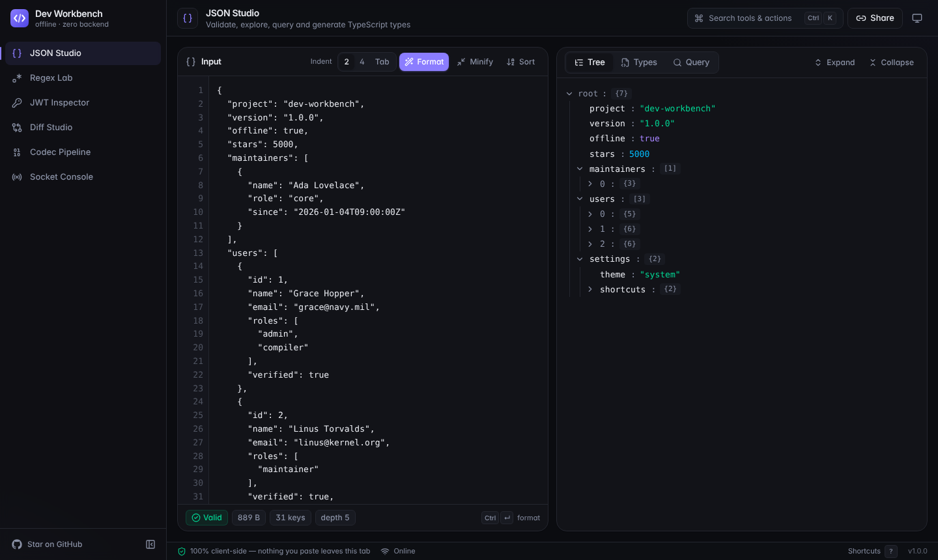Collapse the maintainers node

(x=580, y=169)
